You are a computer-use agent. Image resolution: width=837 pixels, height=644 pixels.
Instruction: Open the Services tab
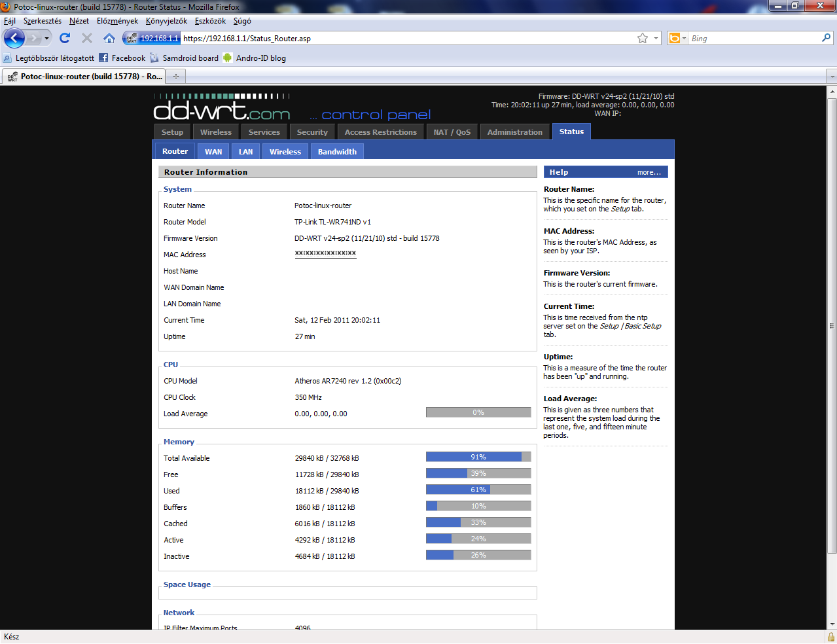264,132
